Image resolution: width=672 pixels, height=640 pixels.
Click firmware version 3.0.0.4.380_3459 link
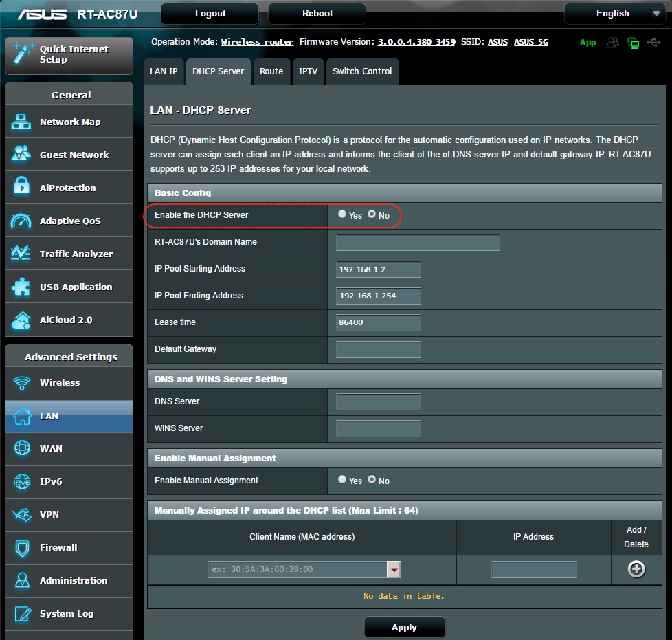coord(416,42)
